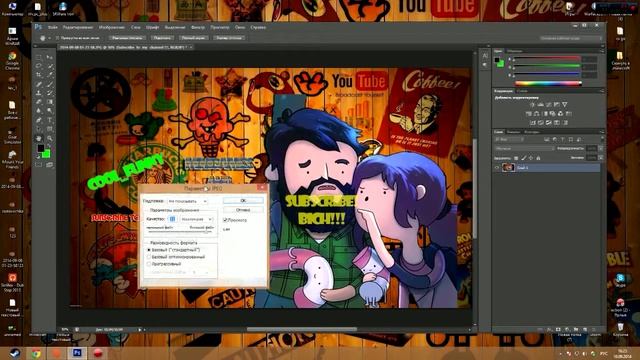Toggle Quick Mask mode icon
The image size is (640, 360).
[39, 165]
